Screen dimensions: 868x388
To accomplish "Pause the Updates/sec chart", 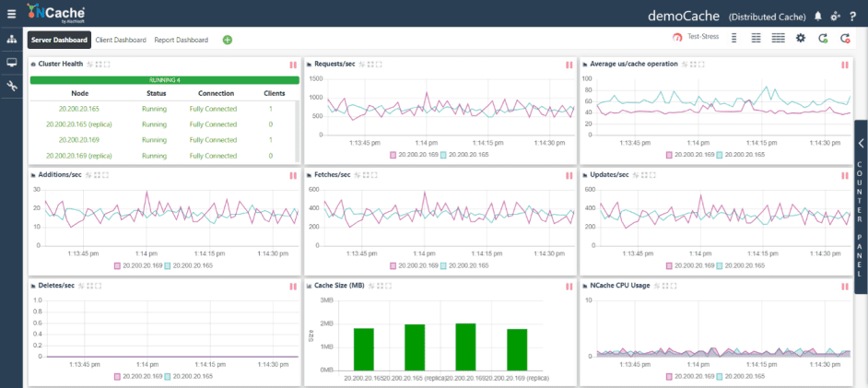I will click(845, 175).
